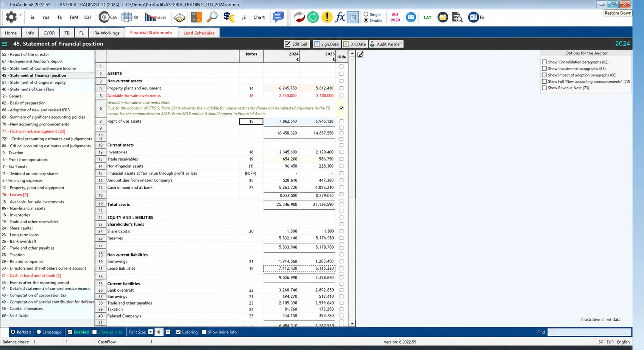
Task: Open the Issues bar-chart icon
Action: click(x=155, y=17)
